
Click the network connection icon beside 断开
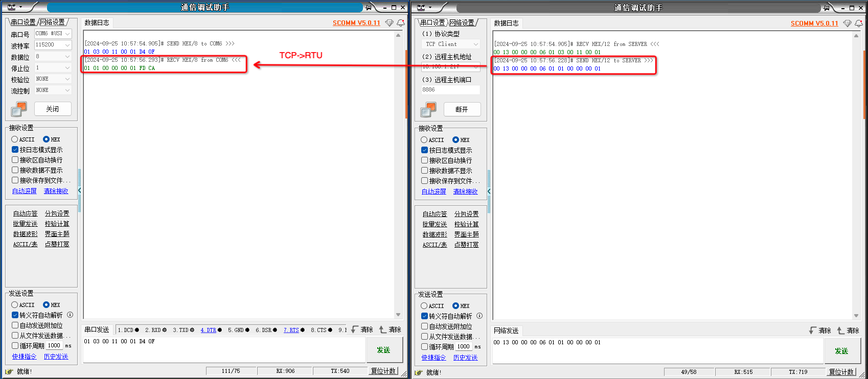point(428,109)
